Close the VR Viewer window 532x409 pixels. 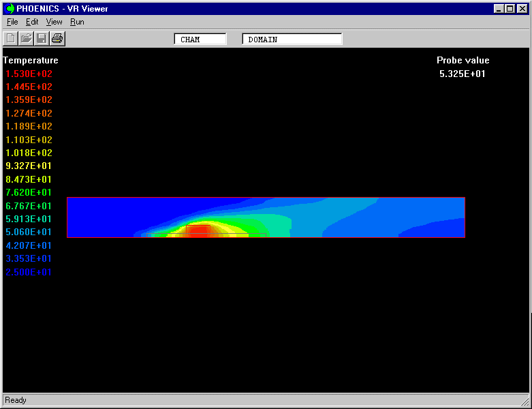click(521, 9)
